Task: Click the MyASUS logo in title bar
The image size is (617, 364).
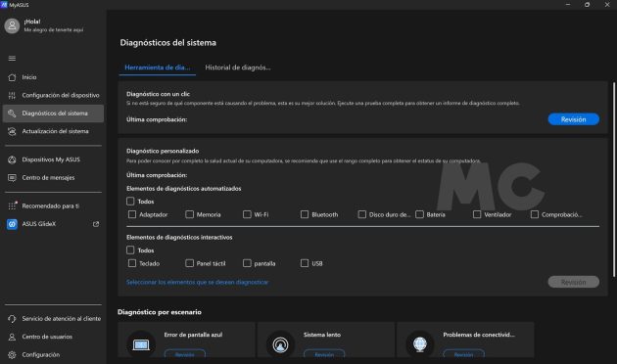Action: [4, 5]
